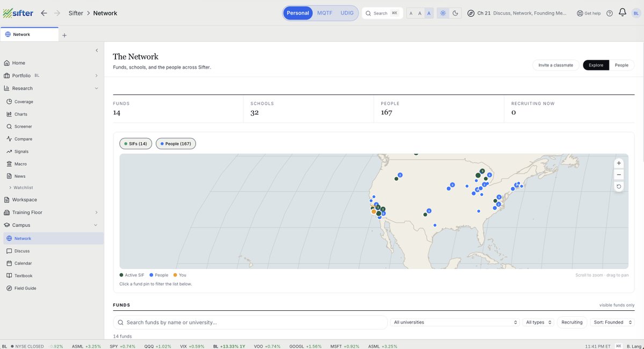Toggle the Recruiting funds filter

571,322
